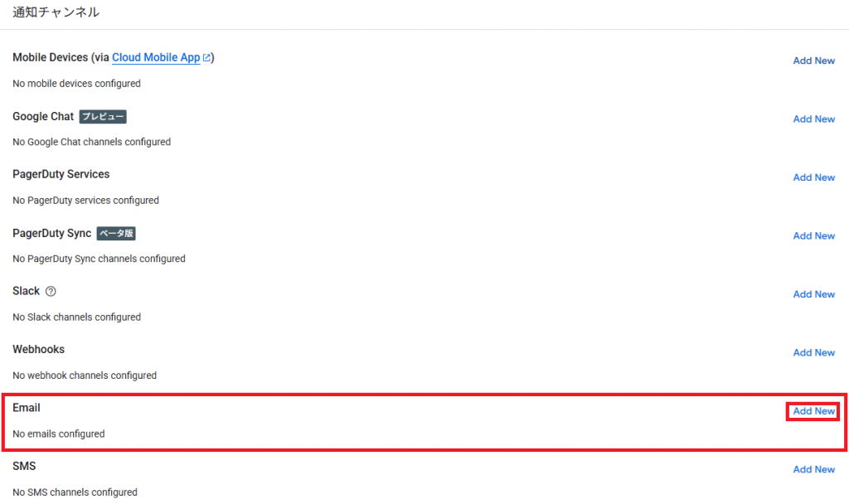Add new SMS channel
Viewport: 849px width, 504px height.
[813, 470]
